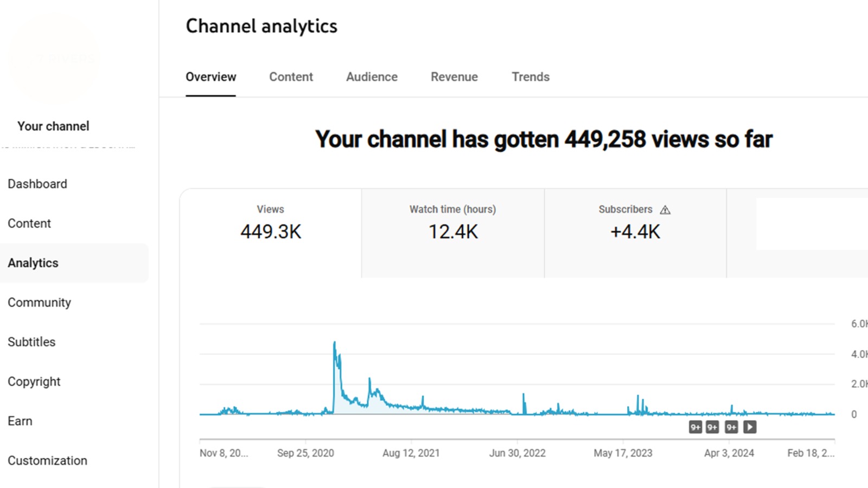Open Customization in the sidebar

coord(47,460)
